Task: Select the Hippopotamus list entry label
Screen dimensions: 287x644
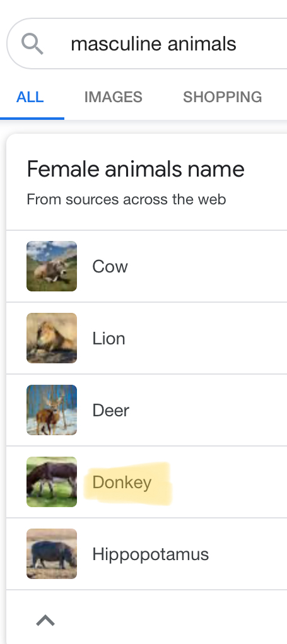Action: coord(151,554)
